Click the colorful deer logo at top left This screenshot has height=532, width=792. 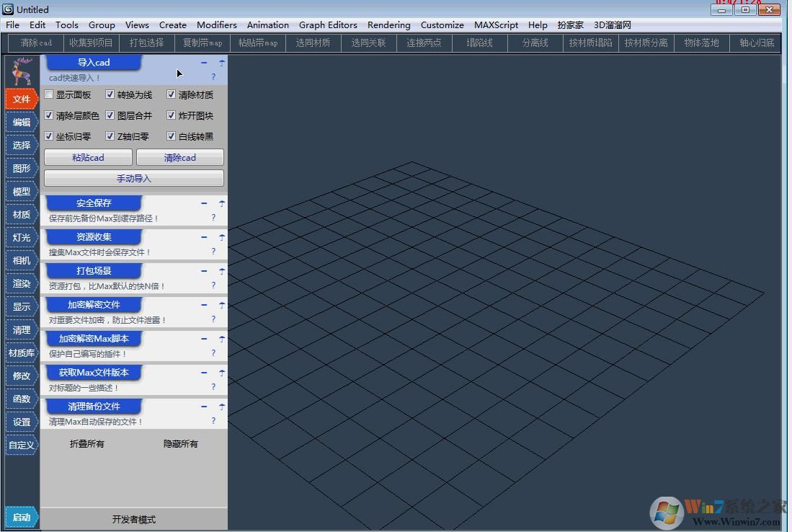pyautogui.click(x=21, y=70)
